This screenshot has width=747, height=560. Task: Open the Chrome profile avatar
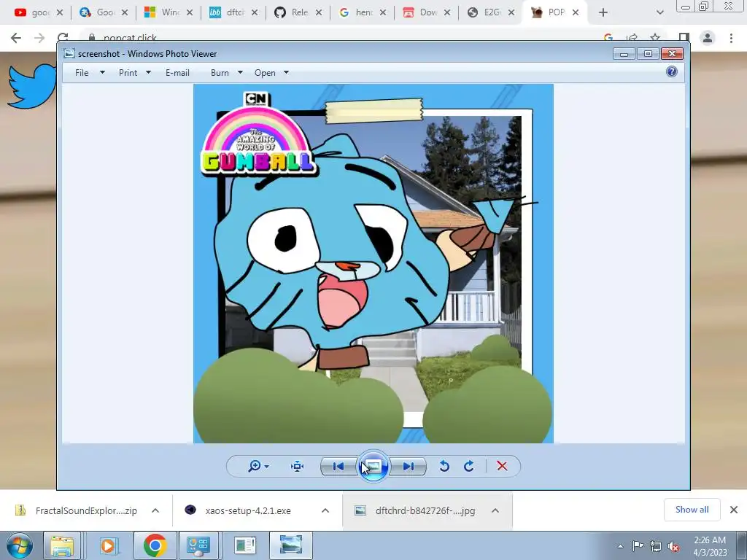coord(708,38)
